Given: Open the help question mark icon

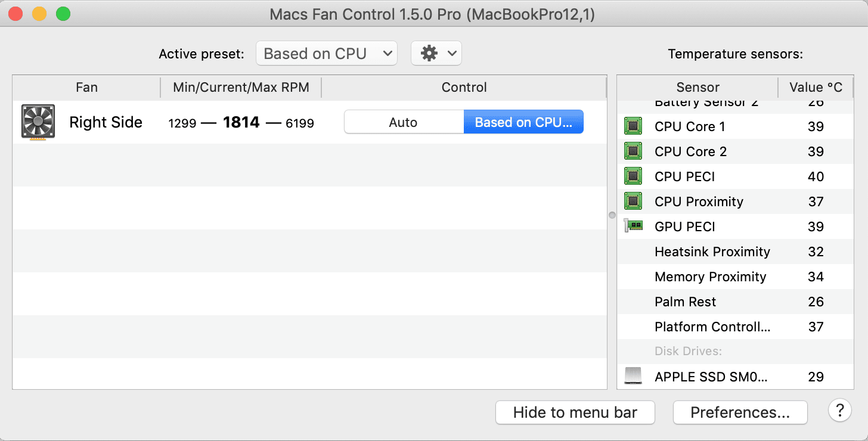Looking at the screenshot, I should coord(839,411).
